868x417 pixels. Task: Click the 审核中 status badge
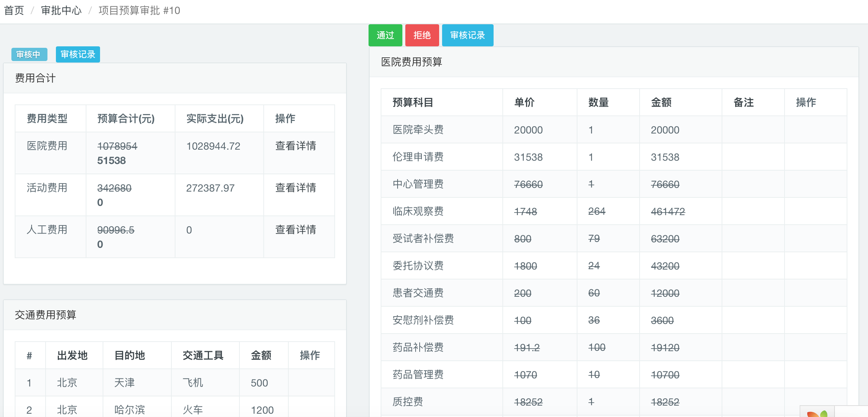click(29, 54)
